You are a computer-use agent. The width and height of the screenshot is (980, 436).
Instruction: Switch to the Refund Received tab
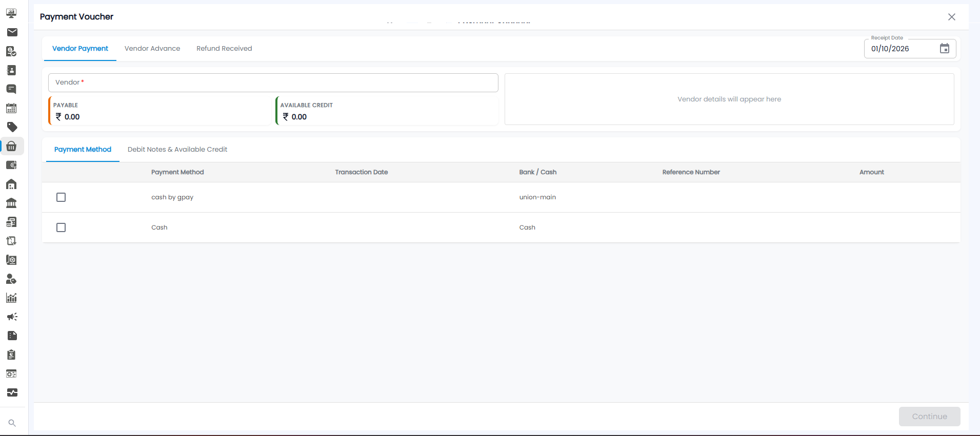(x=224, y=49)
